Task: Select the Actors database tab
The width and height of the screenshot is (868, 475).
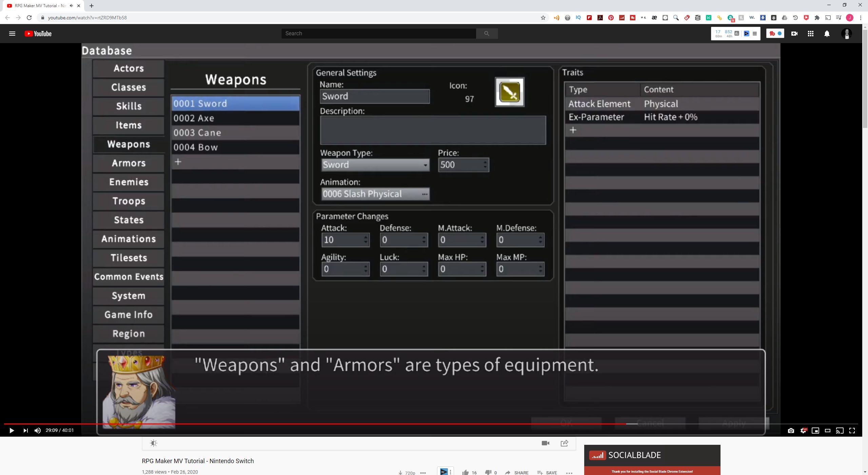Action: [129, 69]
